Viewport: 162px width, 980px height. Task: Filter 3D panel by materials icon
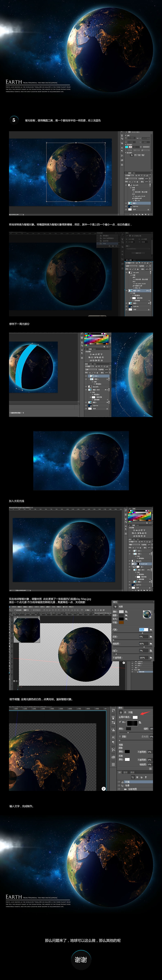tap(142, 777)
